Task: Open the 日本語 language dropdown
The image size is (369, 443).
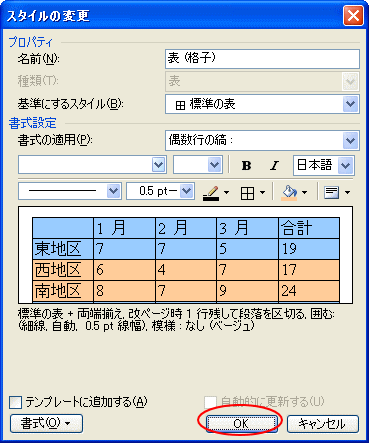Action: coord(345,165)
